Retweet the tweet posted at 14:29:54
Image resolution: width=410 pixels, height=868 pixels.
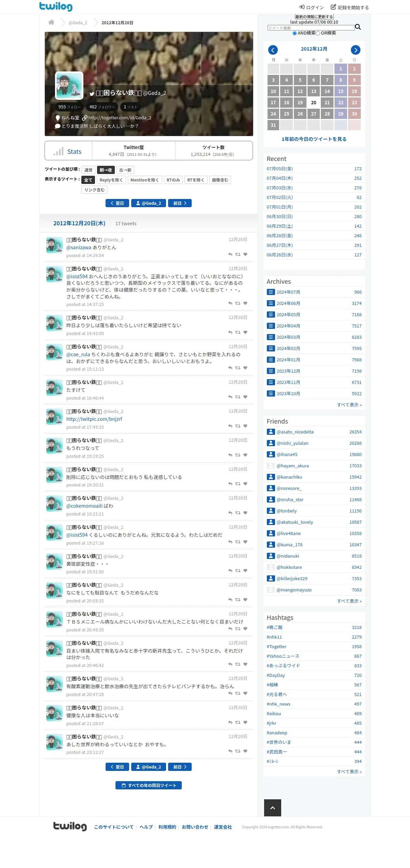238,254
